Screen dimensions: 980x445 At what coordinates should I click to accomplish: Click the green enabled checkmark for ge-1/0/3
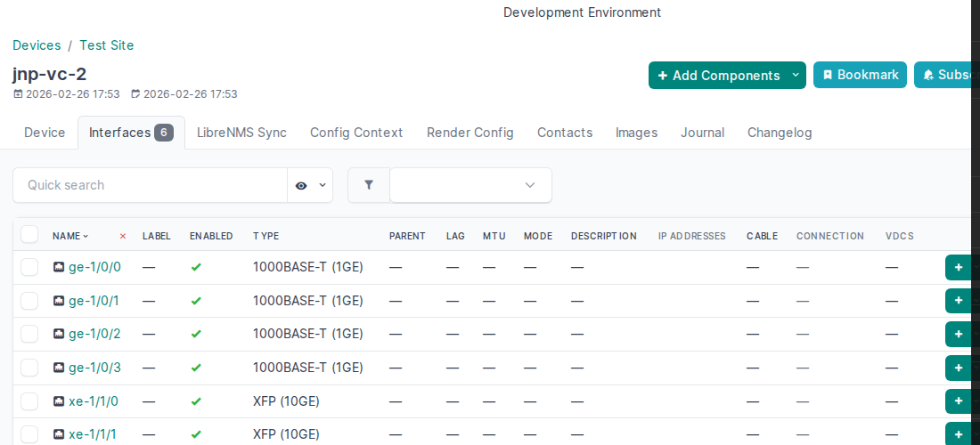[196, 368]
